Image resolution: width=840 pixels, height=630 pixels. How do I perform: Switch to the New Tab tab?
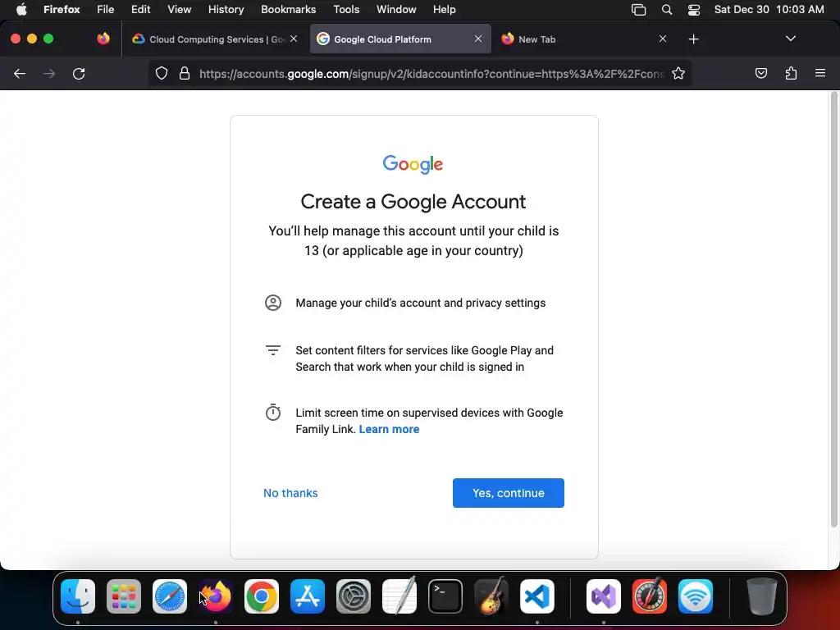pos(584,39)
